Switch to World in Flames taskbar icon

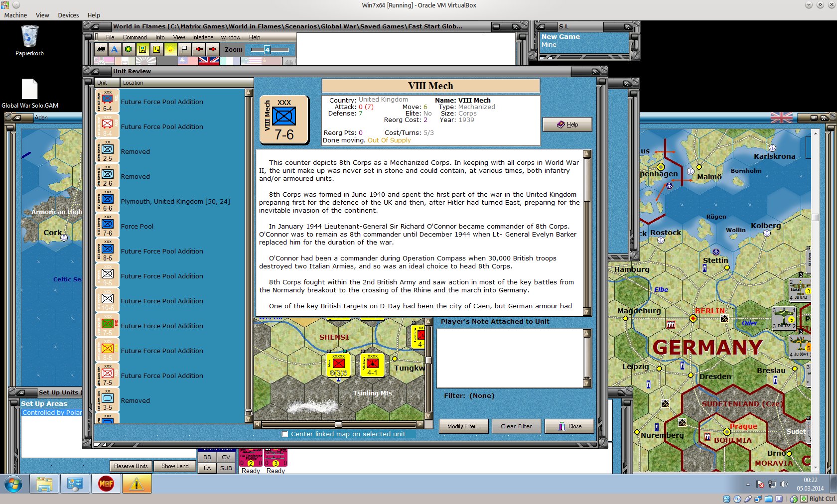pos(106,484)
